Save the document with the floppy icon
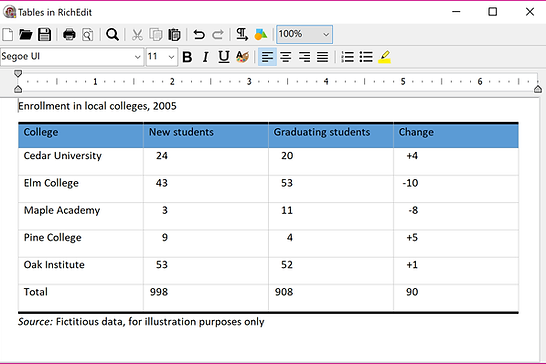Viewport: 546px width, 364px height. pyautogui.click(x=45, y=34)
